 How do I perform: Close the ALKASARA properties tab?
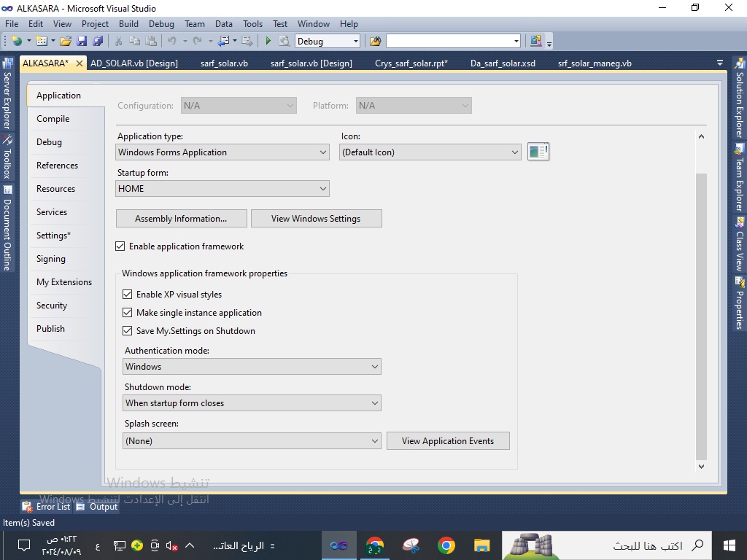pos(80,63)
